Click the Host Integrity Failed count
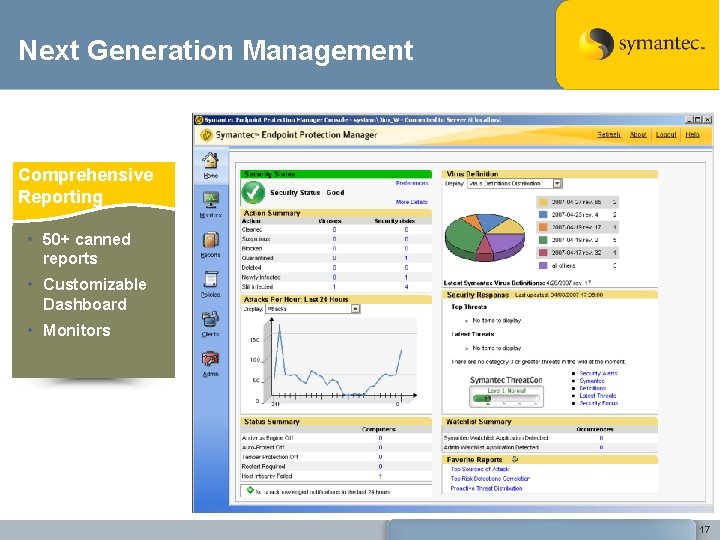The height and width of the screenshot is (540, 720). [x=380, y=476]
